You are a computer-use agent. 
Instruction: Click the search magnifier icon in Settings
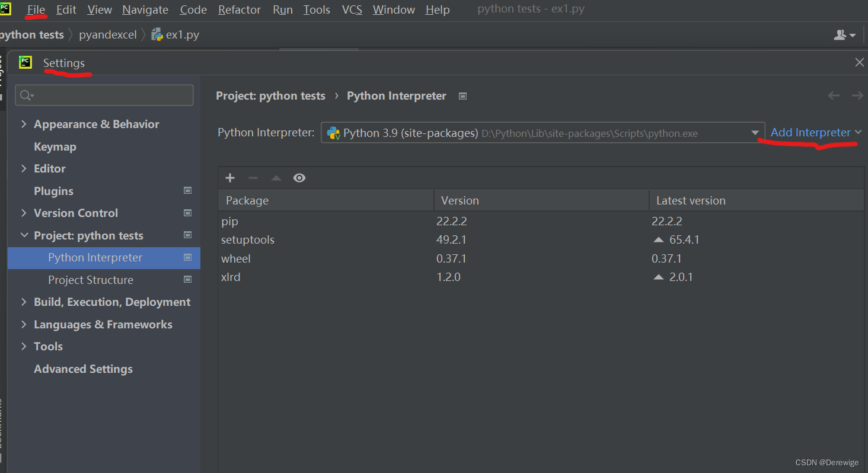[x=27, y=95]
